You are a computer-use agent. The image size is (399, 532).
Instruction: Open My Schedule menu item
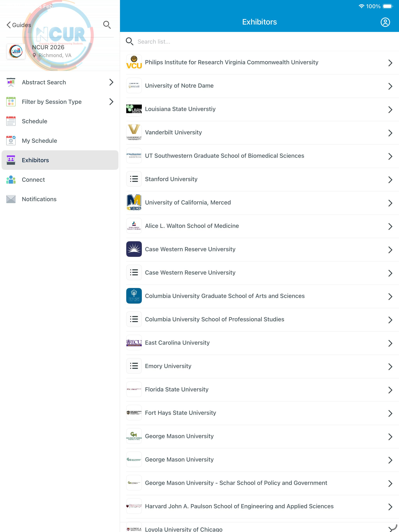(x=60, y=141)
